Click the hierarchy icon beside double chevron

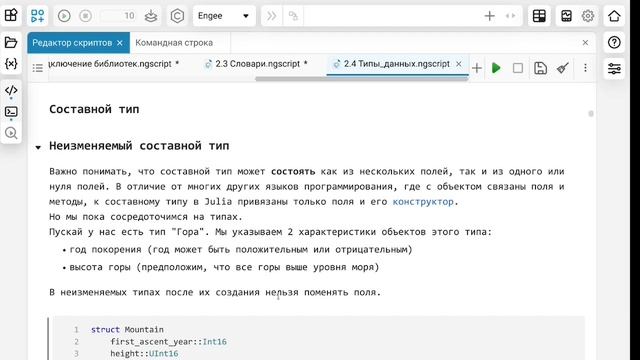pos(293,16)
